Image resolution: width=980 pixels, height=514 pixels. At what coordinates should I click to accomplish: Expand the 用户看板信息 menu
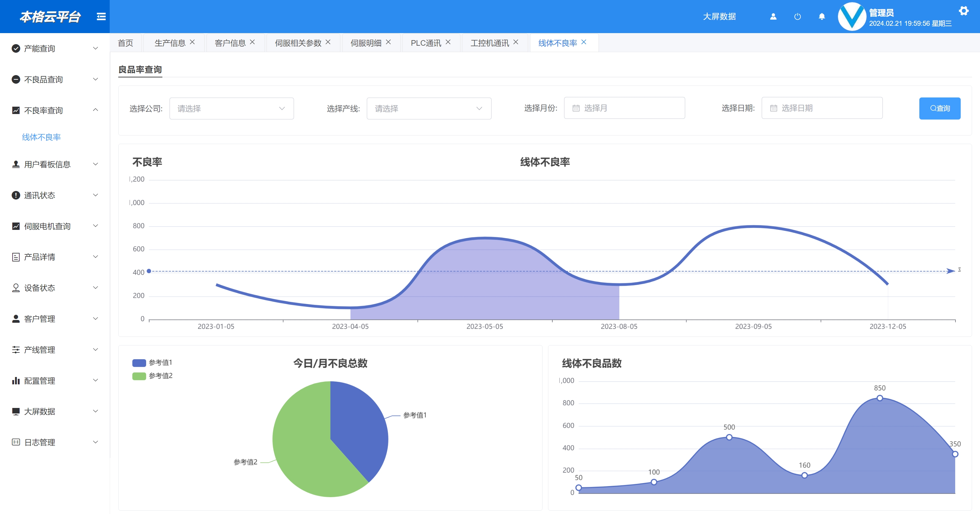96,164
